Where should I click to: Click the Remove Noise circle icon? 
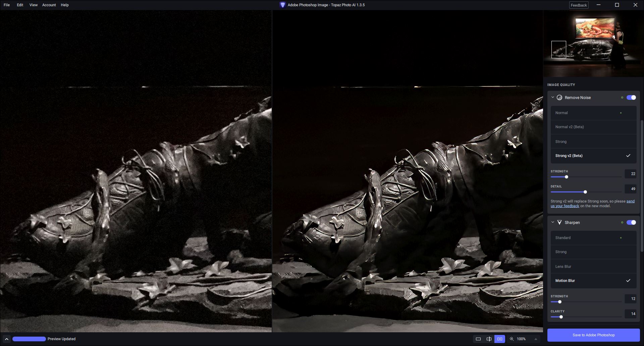click(x=559, y=97)
